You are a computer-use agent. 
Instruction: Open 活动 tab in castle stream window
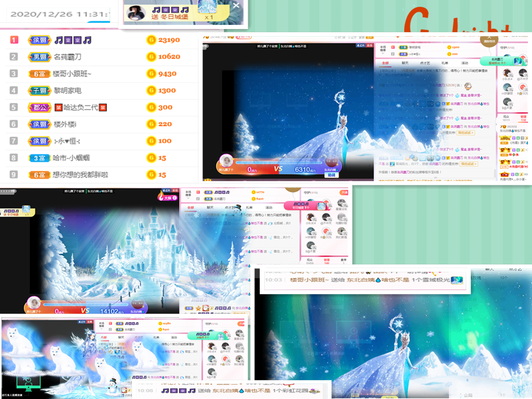269,207
